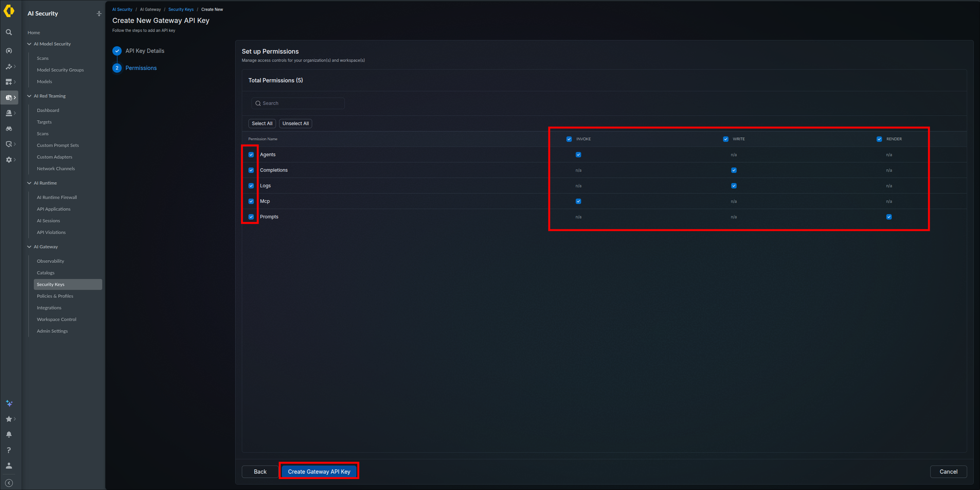This screenshot has width=980, height=490.
Task: Open Policies & Profiles
Action: (x=55, y=296)
